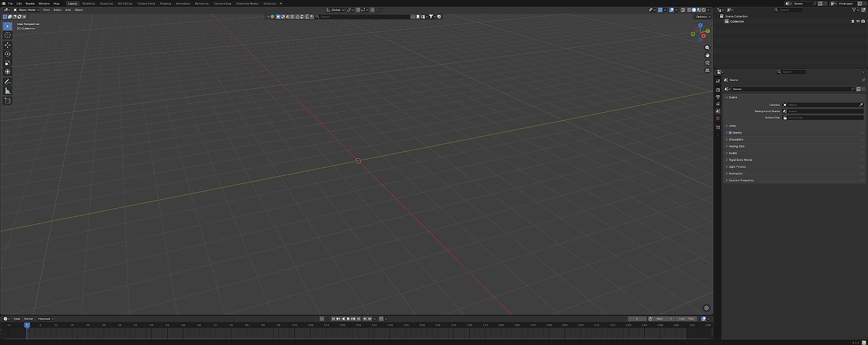Screen dimensions: 868x345
Task: Add a new workspace with plus
Action: [x=281, y=4]
